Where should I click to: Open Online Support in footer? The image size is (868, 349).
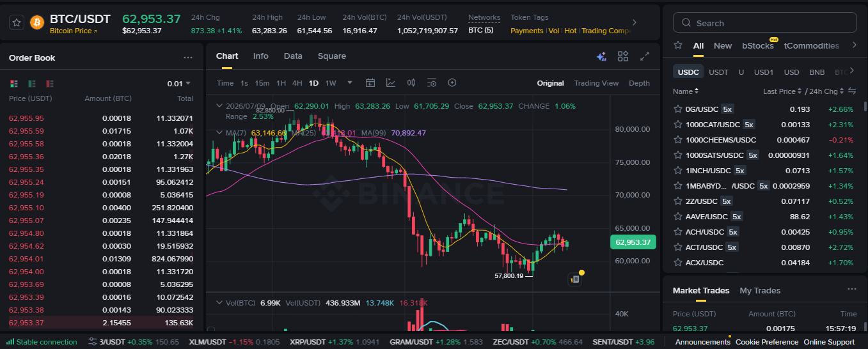829,342
